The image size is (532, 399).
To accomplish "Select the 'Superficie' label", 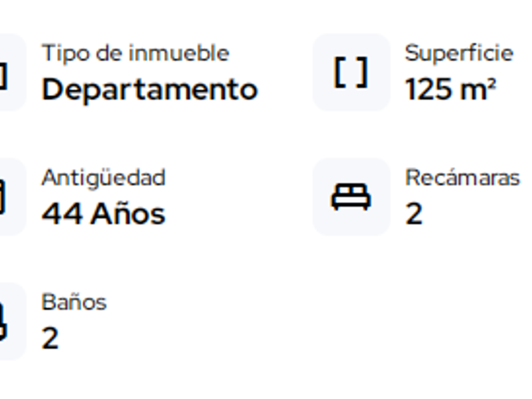I will click(459, 53).
